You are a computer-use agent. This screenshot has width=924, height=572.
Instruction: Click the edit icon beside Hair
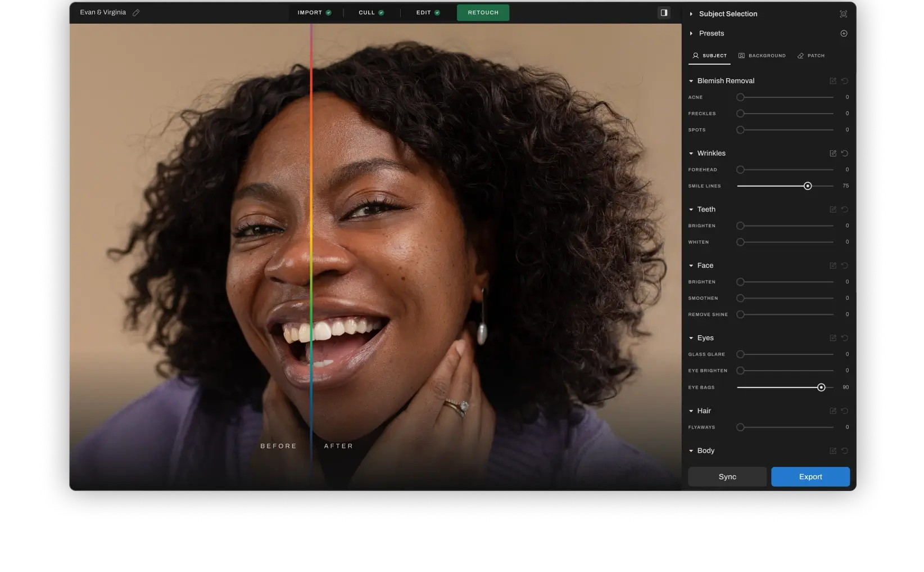click(833, 411)
